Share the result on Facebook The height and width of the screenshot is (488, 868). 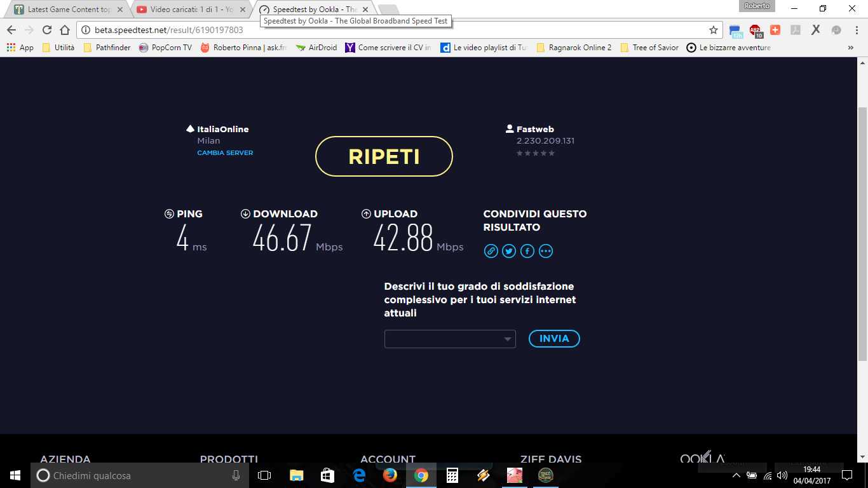pyautogui.click(x=527, y=251)
